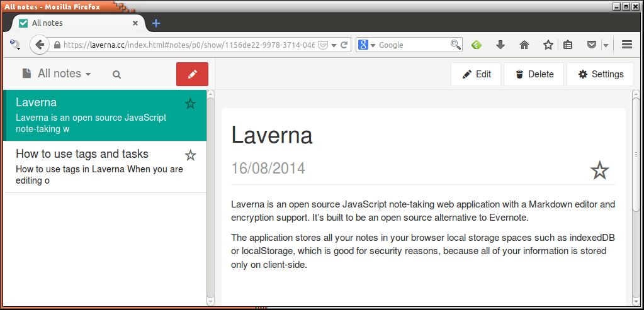Open the Pocket button dropdown arrow

(606, 45)
